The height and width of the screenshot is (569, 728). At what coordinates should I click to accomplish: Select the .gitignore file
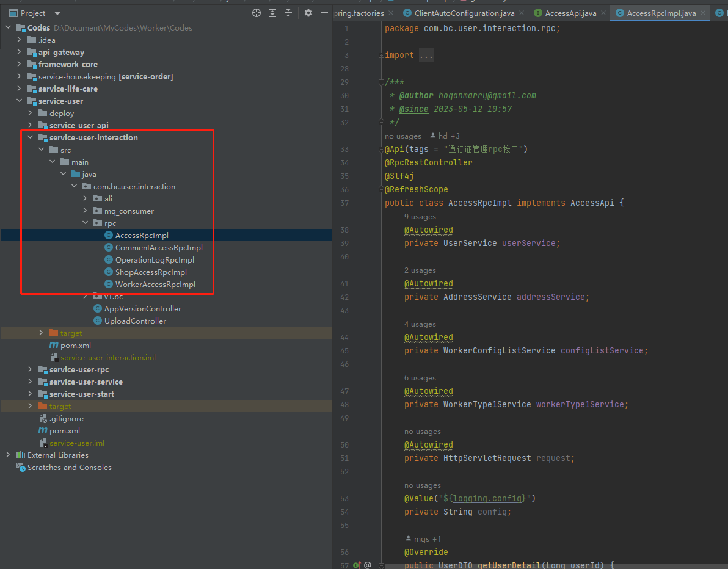point(67,419)
